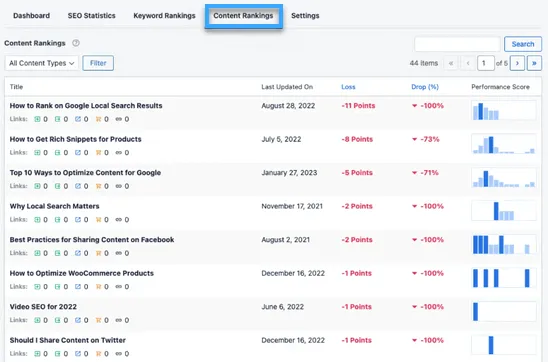View performance chart for Sharing Content on Facebook row
The width and height of the screenshot is (548, 362).
point(504,245)
